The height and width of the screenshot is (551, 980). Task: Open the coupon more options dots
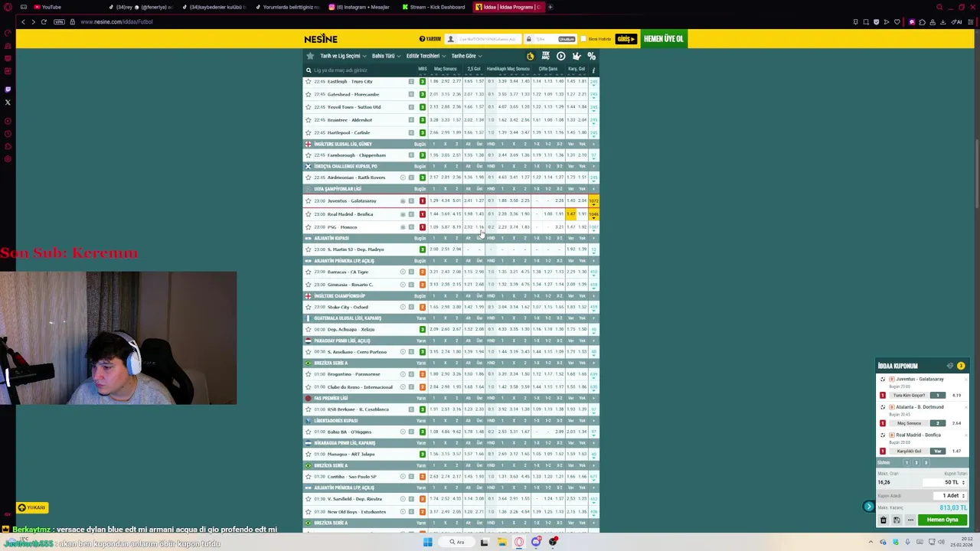910,520
